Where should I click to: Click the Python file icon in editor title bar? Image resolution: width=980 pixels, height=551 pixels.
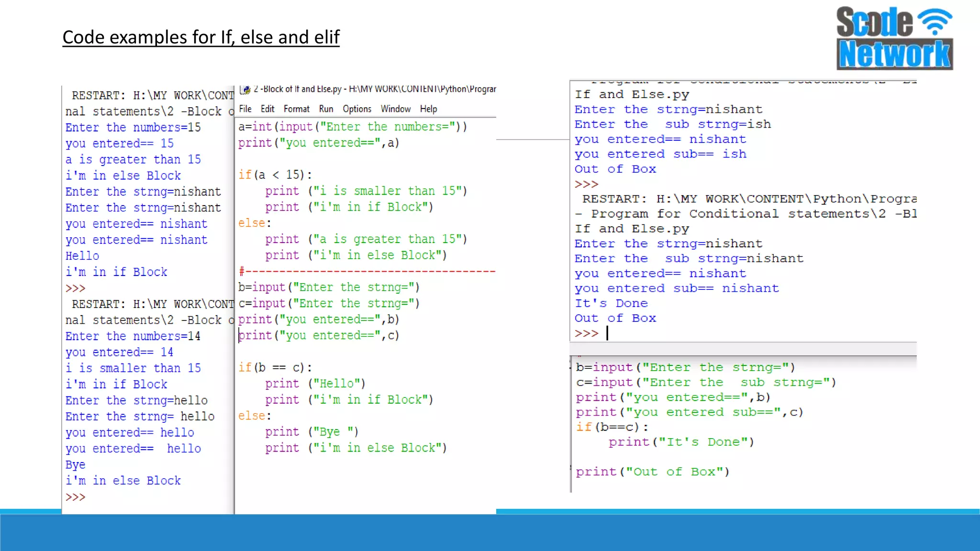coord(245,89)
